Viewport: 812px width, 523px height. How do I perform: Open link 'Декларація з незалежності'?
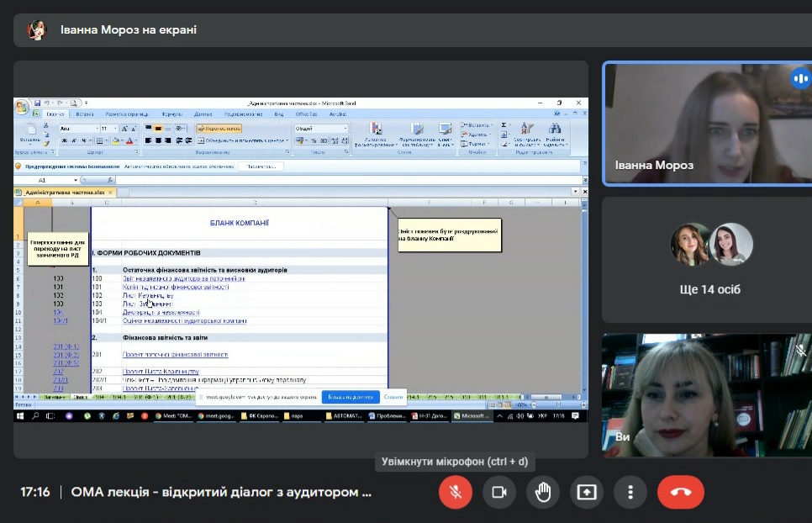click(161, 312)
